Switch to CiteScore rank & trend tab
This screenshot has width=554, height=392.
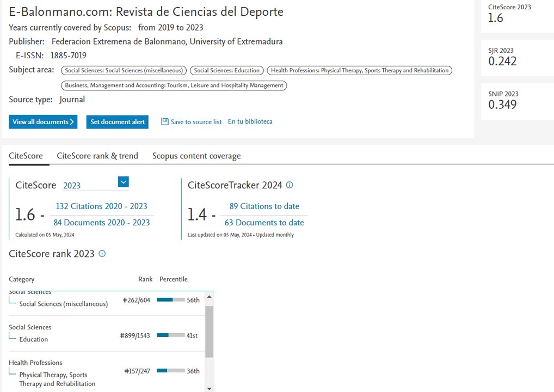[x=97, y=156]
